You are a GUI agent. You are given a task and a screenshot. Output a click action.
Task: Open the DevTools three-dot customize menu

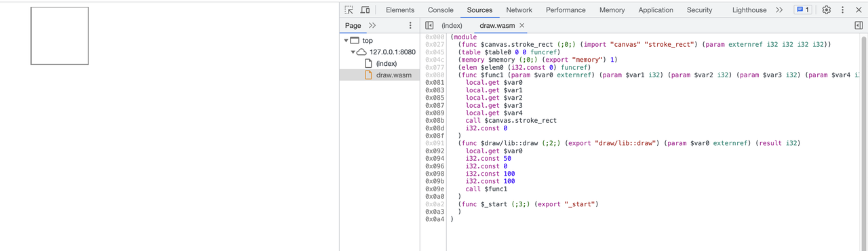(843, 10)
